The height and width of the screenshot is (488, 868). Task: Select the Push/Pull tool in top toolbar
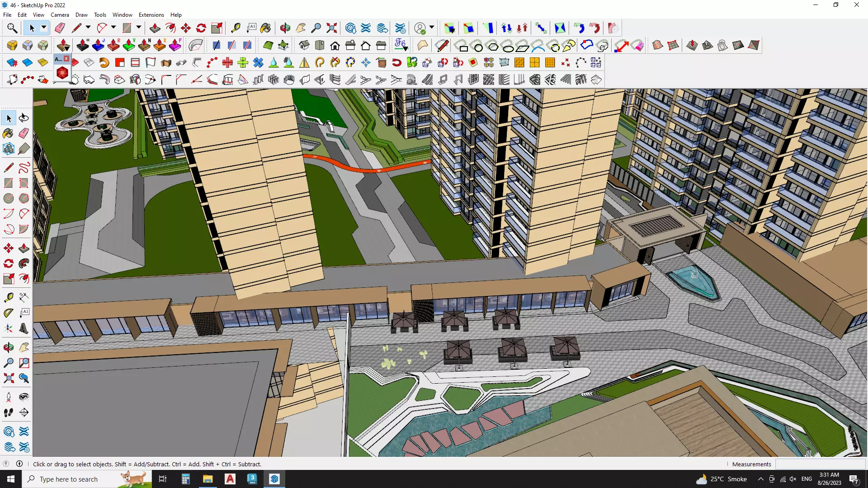pyautogui.click(x=155, y=28)
